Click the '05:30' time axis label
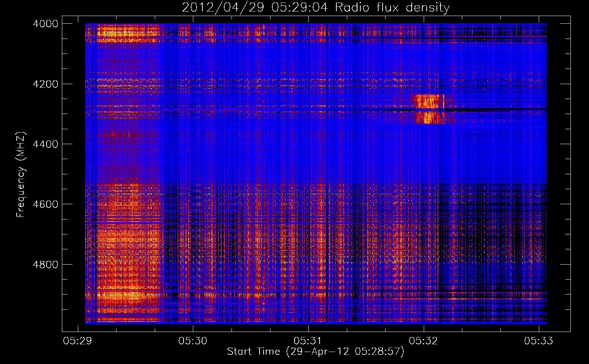The width and height of the screenshot is (589, 364). pos(193,341)
